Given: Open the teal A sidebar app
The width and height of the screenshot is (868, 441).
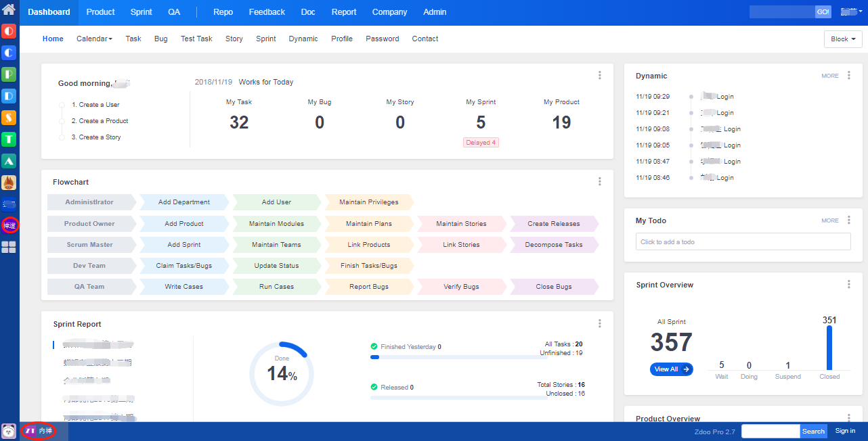Looking at the screenshot, I should coord(9,161).
